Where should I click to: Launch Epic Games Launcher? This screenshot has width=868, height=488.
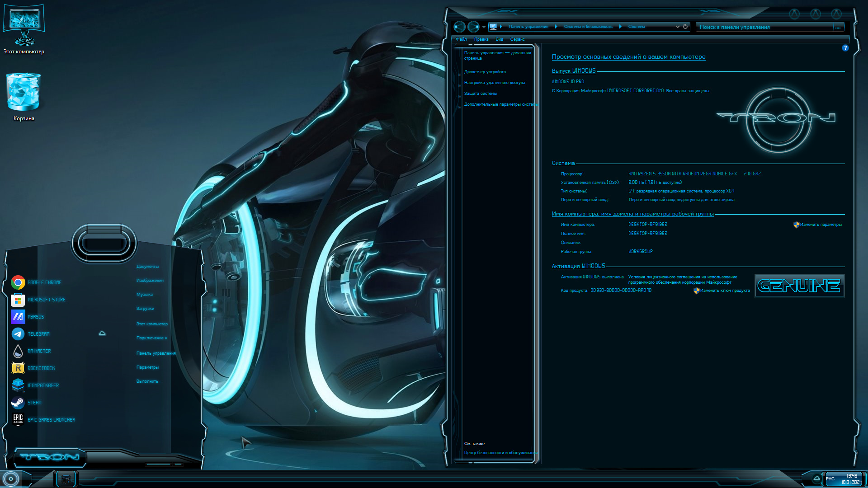(x=51, y=419)
